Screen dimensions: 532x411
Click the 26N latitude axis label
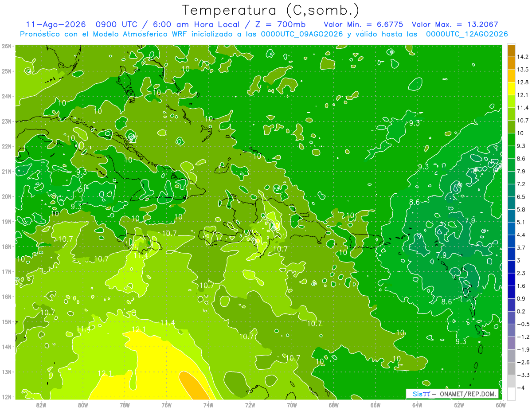pos(7,46)
